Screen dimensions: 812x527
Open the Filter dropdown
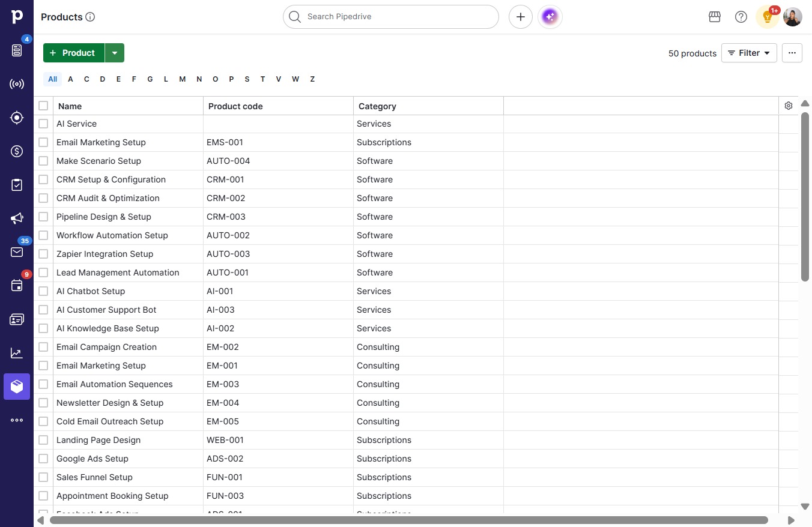(x=749, y=53)
